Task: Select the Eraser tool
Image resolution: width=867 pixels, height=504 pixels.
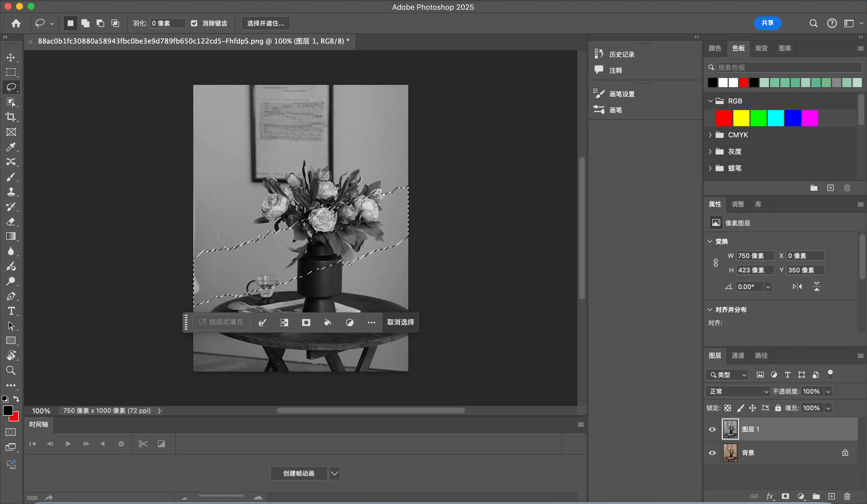Action: click(11, 222)
